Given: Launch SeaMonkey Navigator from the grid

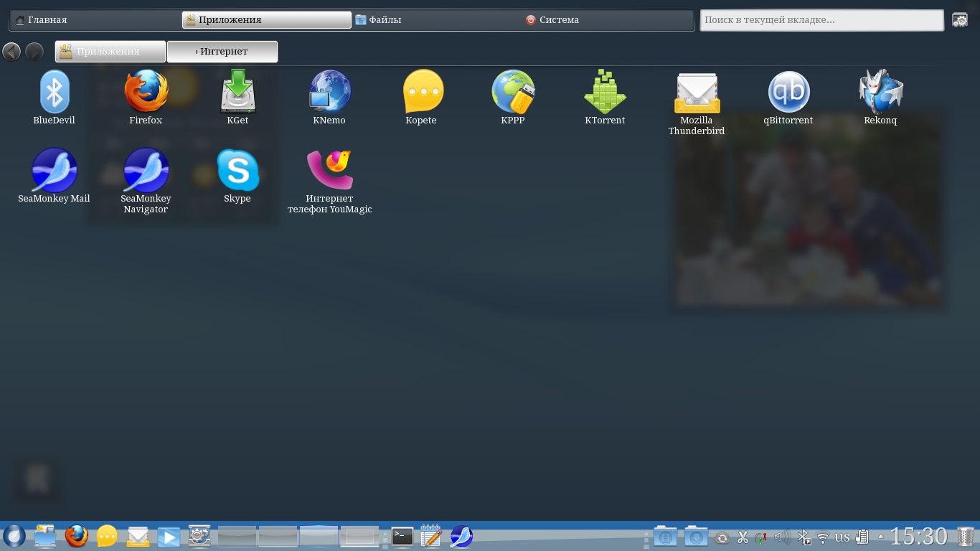Looking at the screenshot, I should [146, 181].
